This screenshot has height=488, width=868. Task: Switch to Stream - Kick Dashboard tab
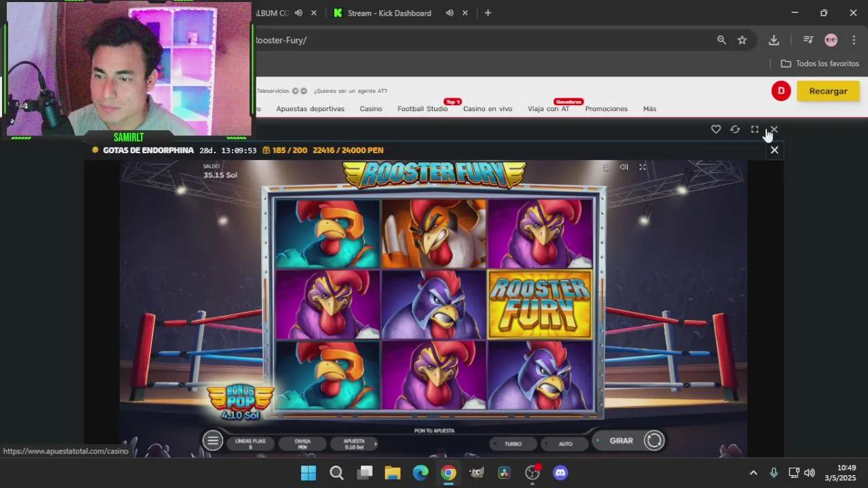point(389,13)
